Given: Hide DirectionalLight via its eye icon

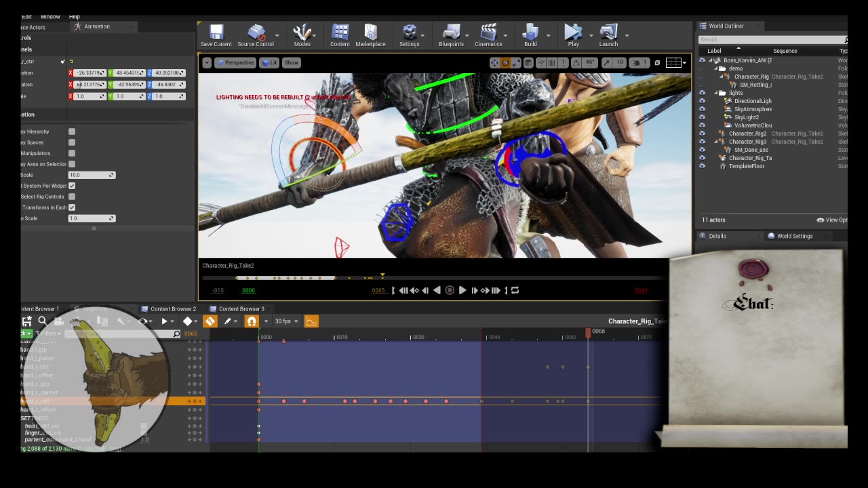Looking at the screenshot, I should pyautogui.click(x=702, y=101).
